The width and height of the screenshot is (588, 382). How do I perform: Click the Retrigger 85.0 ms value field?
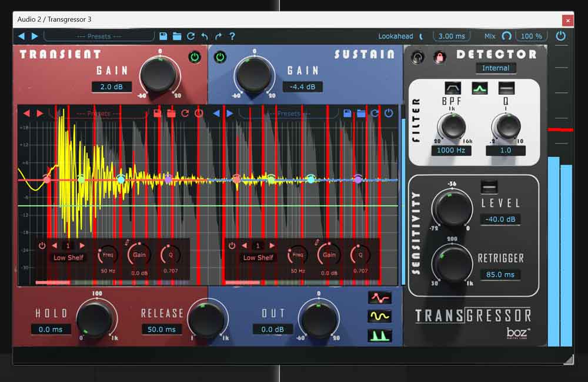(x=500, y=274)
